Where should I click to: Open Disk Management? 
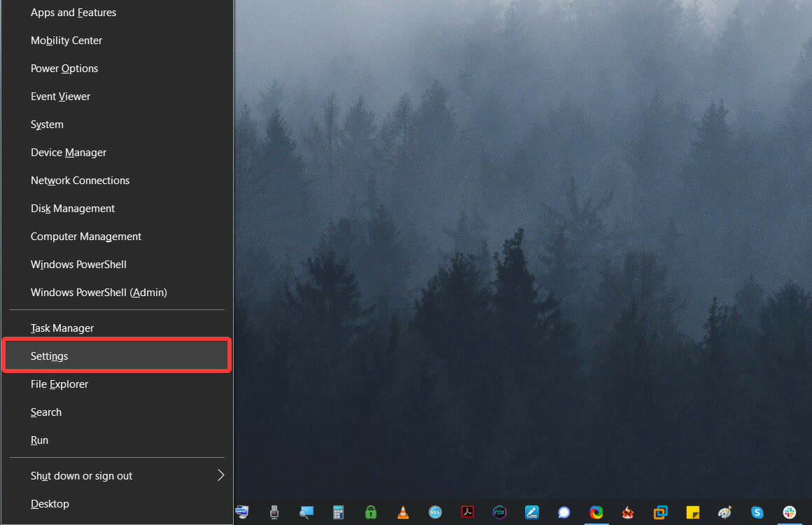point(117,208)
